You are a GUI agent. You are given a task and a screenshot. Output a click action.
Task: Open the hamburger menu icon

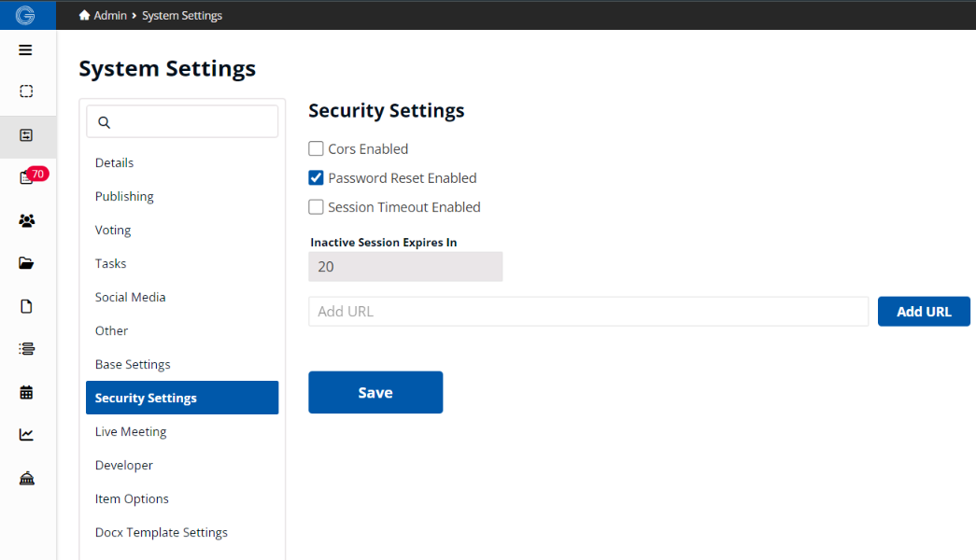coord(25,49)
